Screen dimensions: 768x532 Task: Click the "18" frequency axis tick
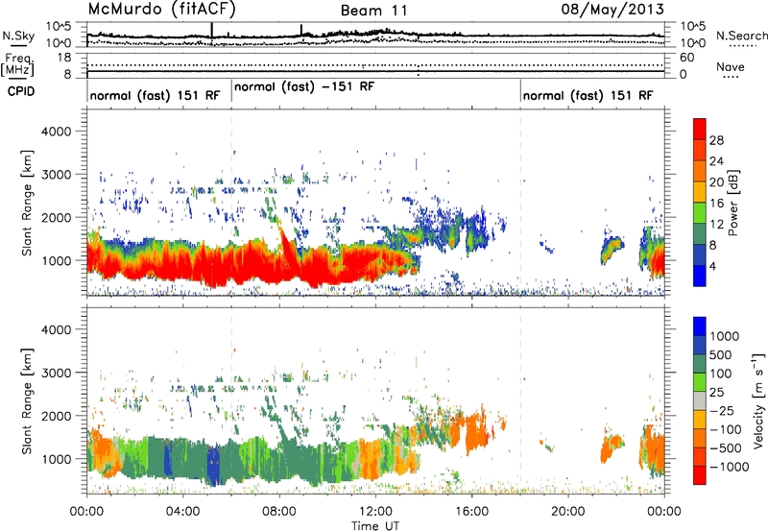pos(64,58)
